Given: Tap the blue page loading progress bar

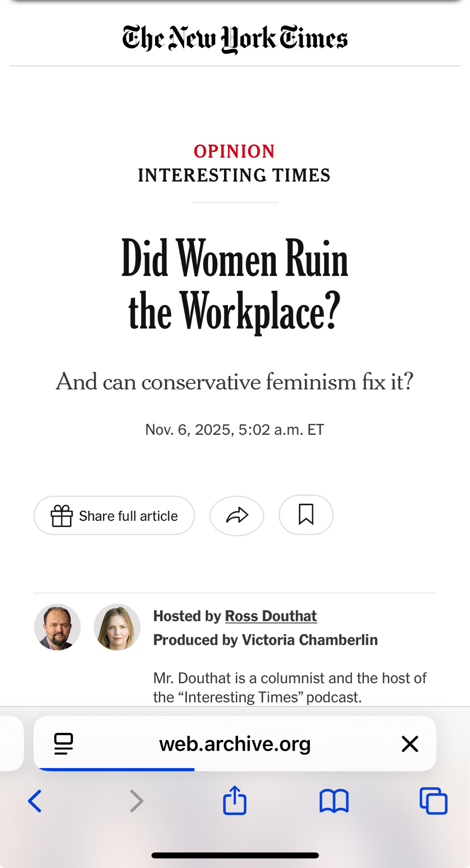Looking at the screenshot, I should tap(116, 769).
